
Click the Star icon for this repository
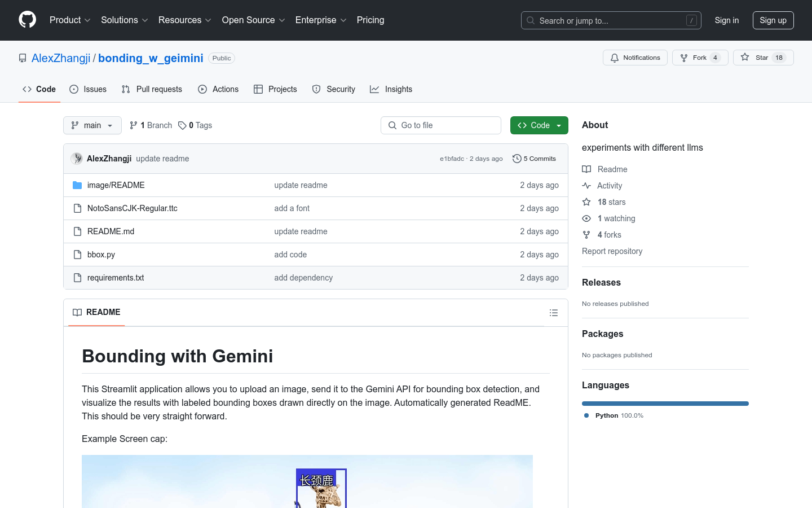coord(745,58)
